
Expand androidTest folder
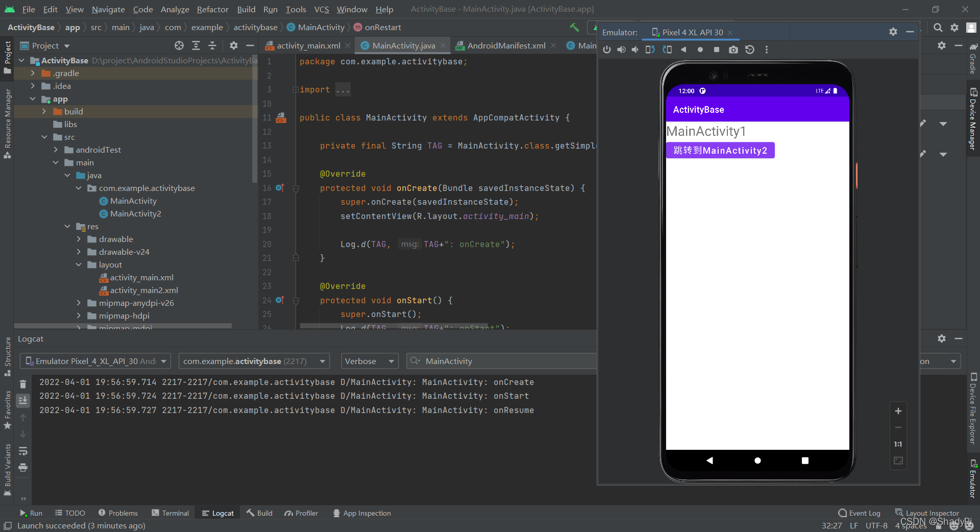56,150
